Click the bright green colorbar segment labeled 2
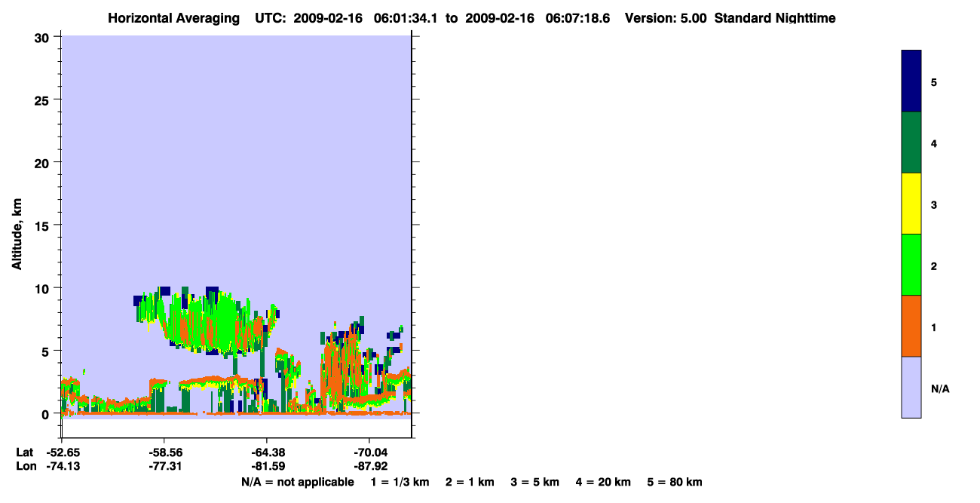 coord(911,265)
